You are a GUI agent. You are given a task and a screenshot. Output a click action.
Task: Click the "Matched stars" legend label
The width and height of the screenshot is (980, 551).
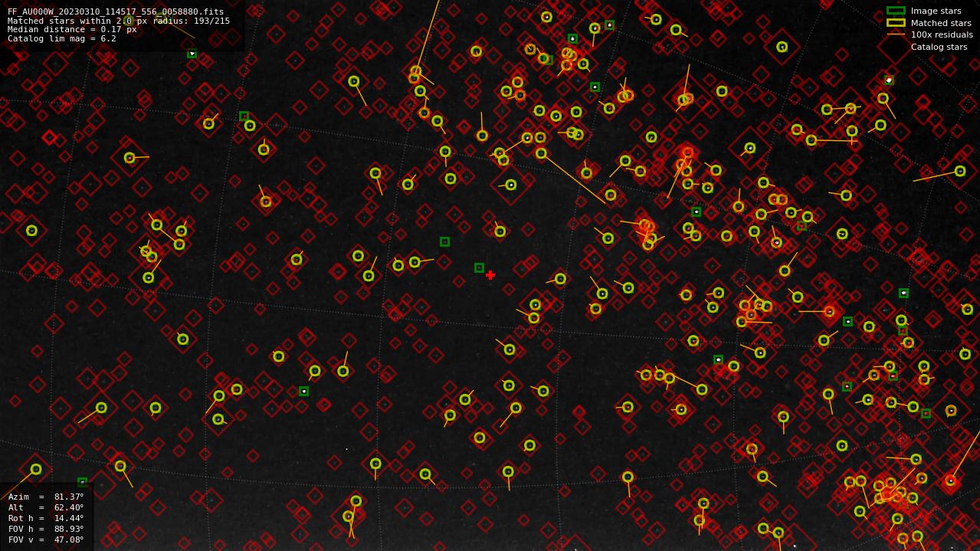coord(941,23)
